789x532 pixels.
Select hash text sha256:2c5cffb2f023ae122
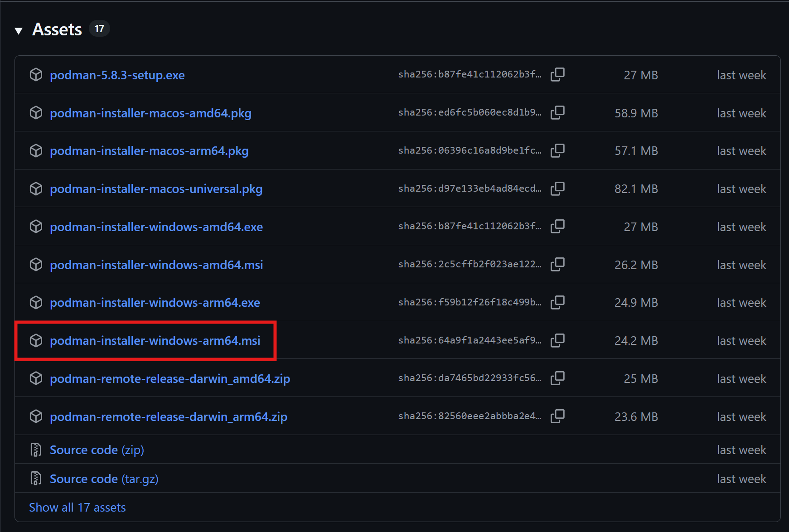tap(470, 264)
